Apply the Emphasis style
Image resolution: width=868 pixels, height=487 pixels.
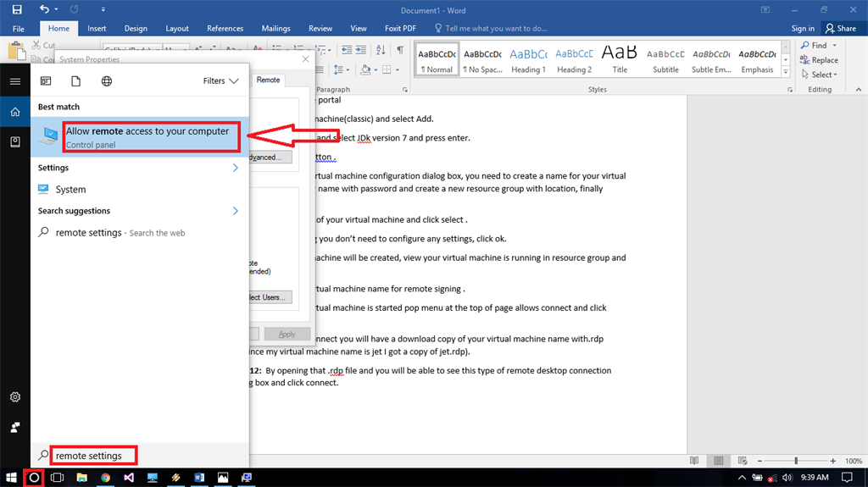[757, 59]
